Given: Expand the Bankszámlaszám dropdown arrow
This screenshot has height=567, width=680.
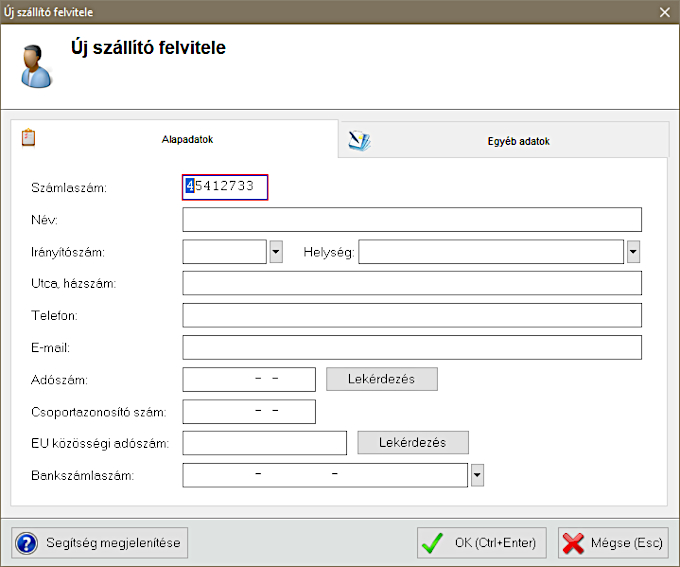Looking at the screenshot, I should point(477,475).
